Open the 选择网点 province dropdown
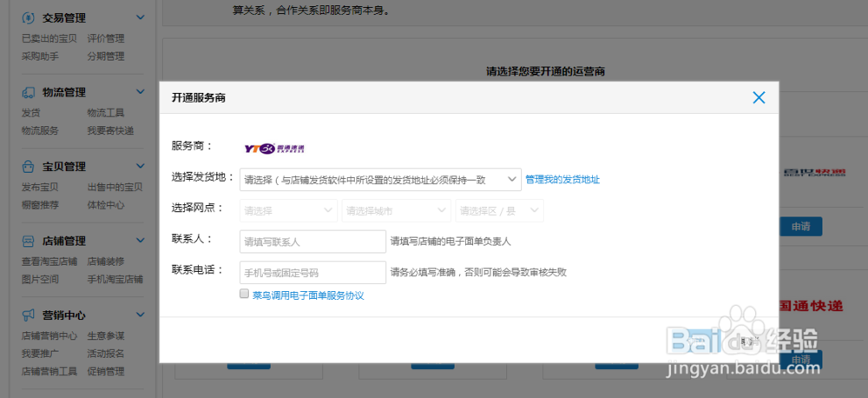Viewport: 868px width, 398px height. pyautogui.click(x=288, y=210)
